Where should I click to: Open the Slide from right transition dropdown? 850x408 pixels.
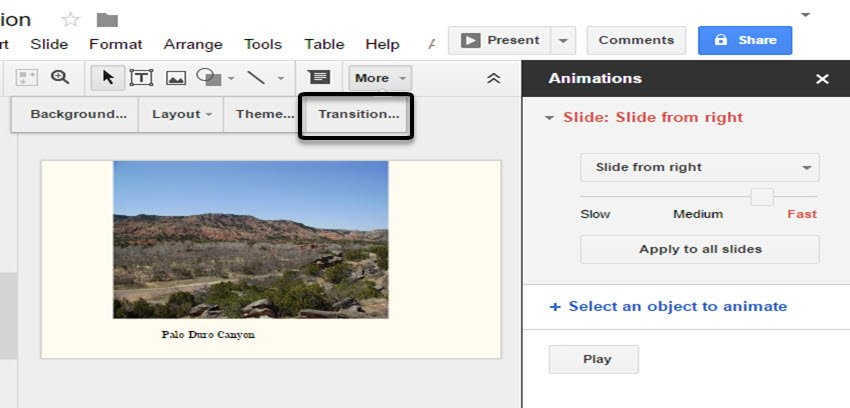coord(700,167)
